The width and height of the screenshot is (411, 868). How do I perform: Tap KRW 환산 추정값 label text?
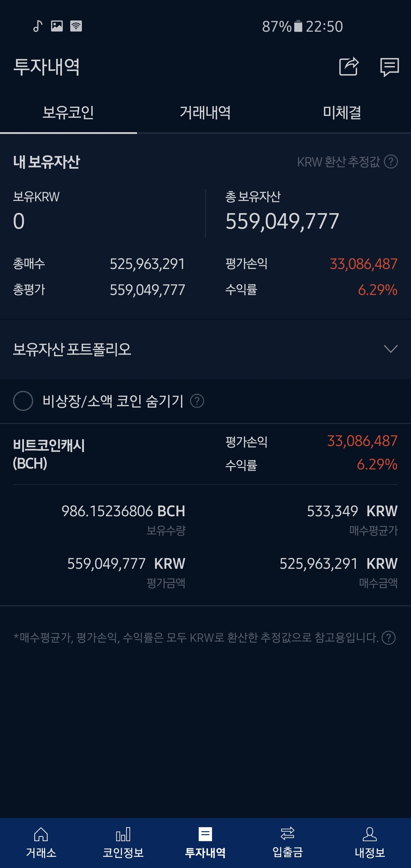tap(338, 162)
